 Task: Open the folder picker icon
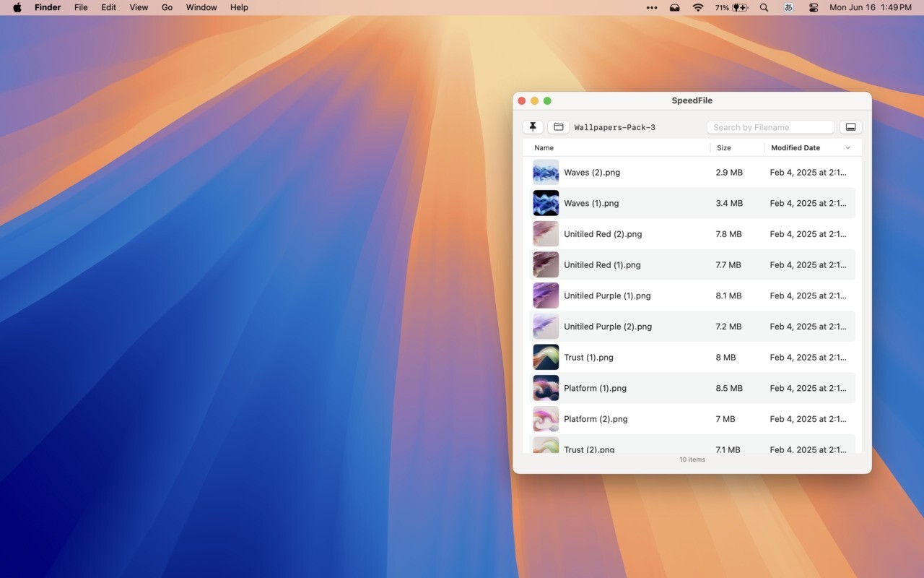pyautogui.click(x=558, y=126)
